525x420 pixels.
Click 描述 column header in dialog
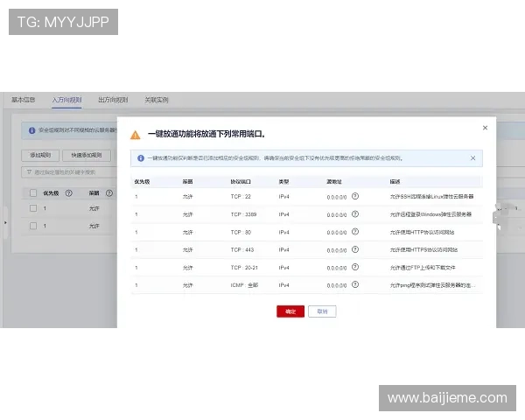395,181
